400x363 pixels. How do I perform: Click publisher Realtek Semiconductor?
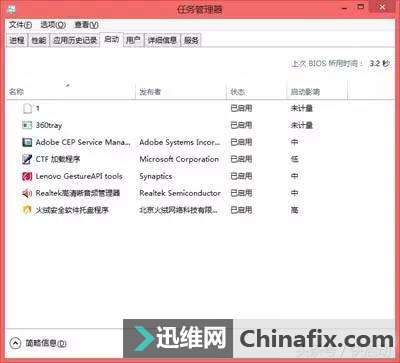point(180,193)
